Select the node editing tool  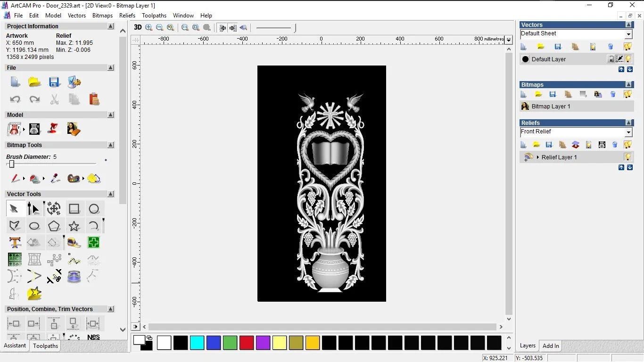pyautogui.click(x=33, y=209)
